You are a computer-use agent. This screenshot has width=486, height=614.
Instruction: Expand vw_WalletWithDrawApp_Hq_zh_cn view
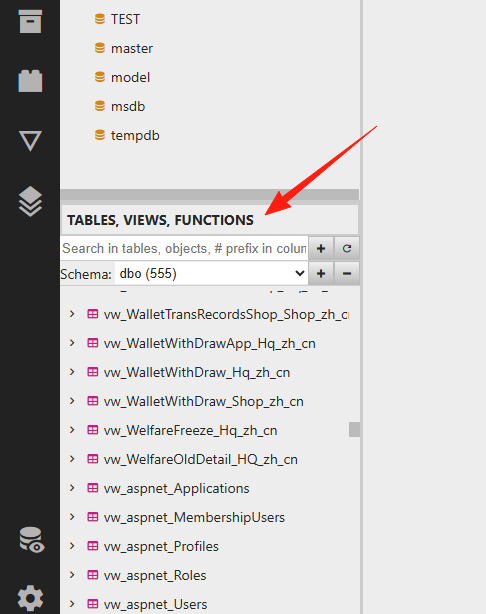pos(72,343)
